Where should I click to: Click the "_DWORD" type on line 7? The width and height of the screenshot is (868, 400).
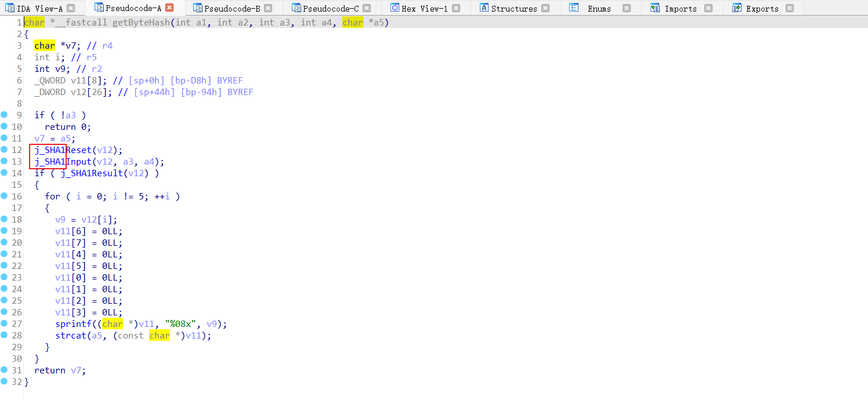pos(49,92)
